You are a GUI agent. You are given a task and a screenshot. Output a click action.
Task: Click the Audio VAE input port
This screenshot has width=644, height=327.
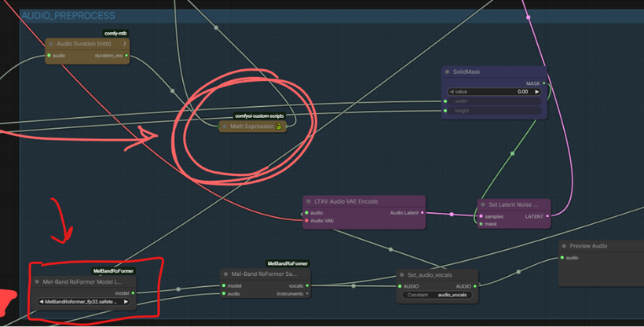click(306, 221)
